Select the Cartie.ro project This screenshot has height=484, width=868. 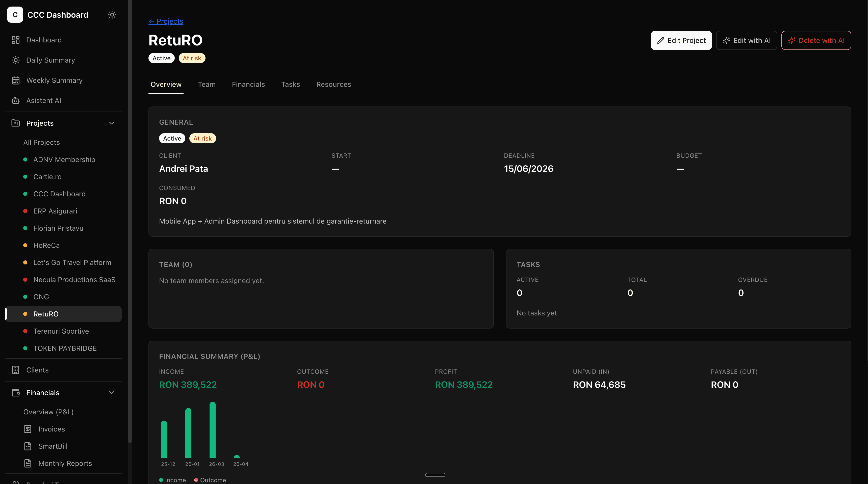tap(63, 176)
